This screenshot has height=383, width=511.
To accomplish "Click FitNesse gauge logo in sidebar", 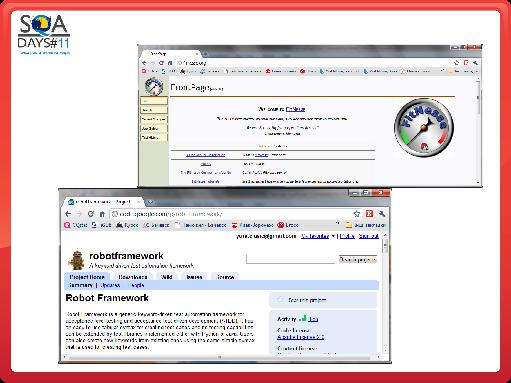I will 154,86.
